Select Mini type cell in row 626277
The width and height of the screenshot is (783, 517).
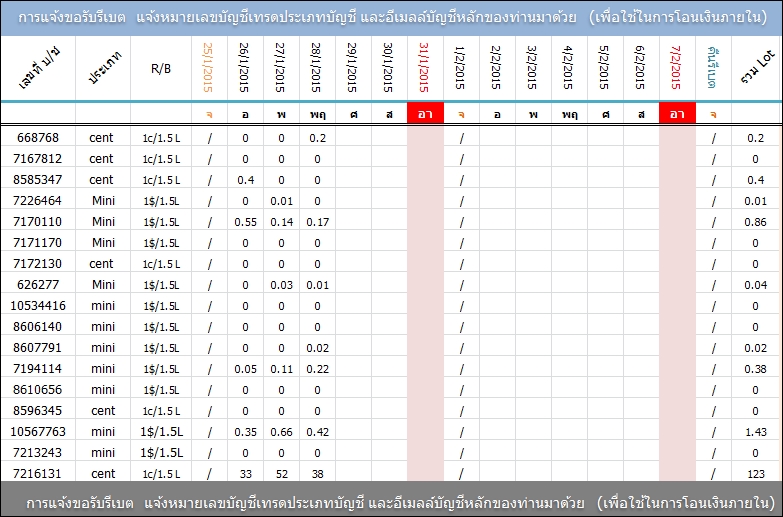tap(103, 284)
